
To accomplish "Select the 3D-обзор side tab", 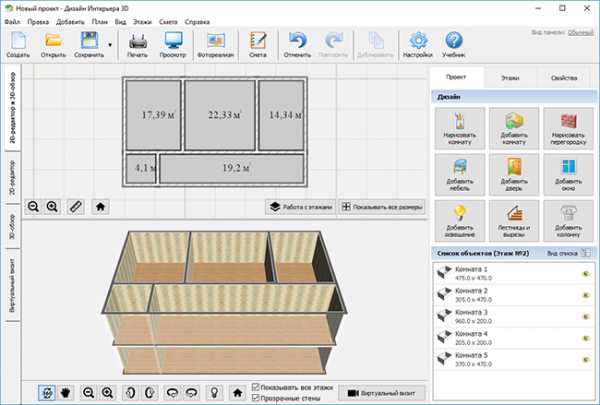I will coord(13,227).
